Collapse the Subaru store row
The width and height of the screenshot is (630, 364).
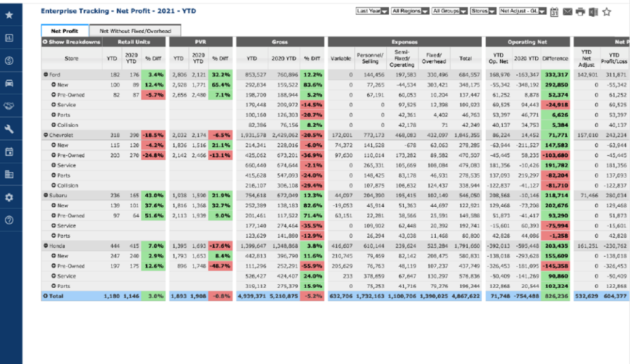tap(46, 196)
